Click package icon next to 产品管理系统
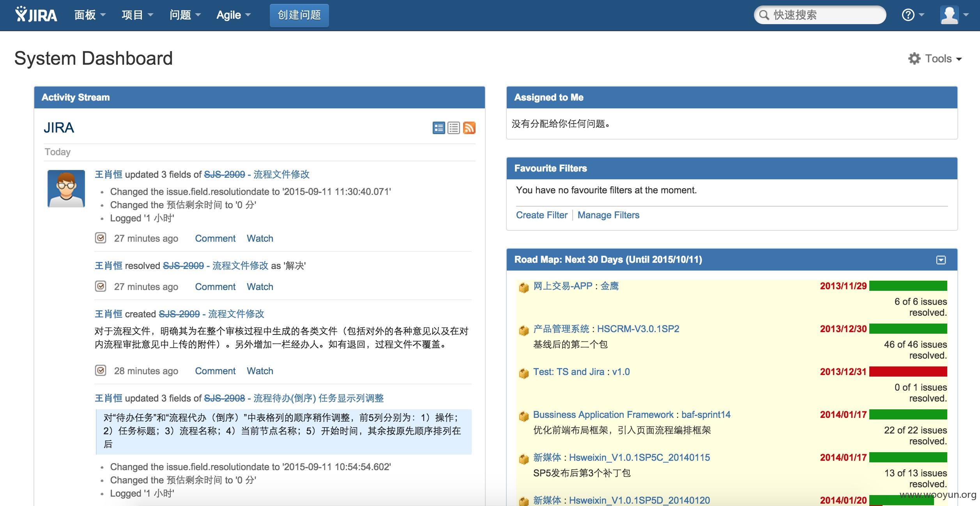Screen dimensions: 980x506 (x=524, y=331)
